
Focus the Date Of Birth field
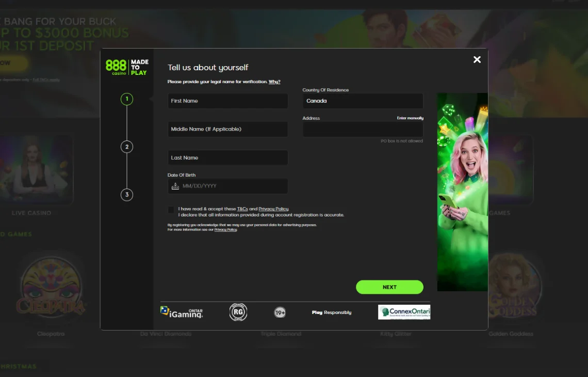click(227, 186)
